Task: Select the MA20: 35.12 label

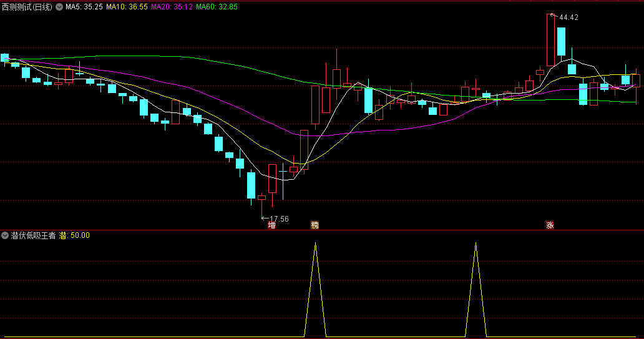Action: 172,7
